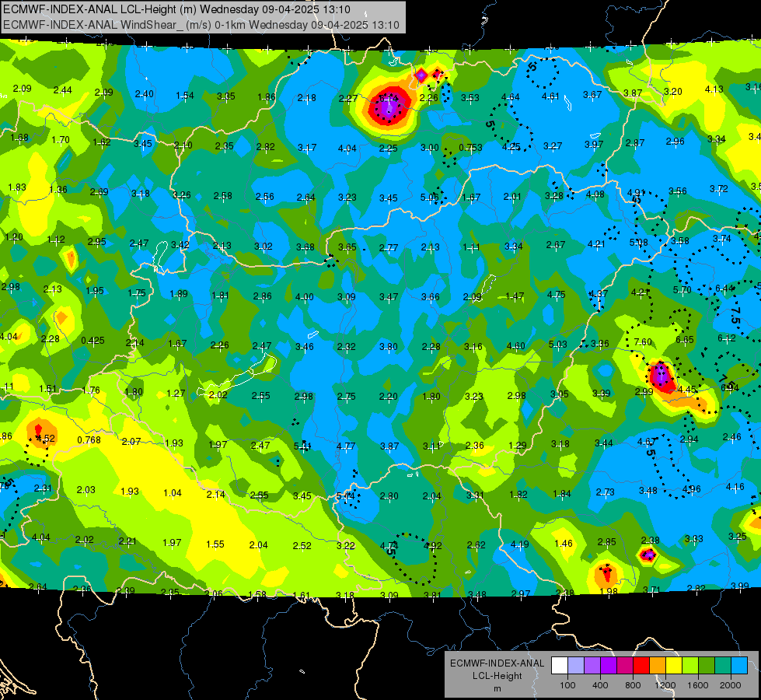Click the wind shear value '4.00'
761x700 pixels.
point(304,296)
